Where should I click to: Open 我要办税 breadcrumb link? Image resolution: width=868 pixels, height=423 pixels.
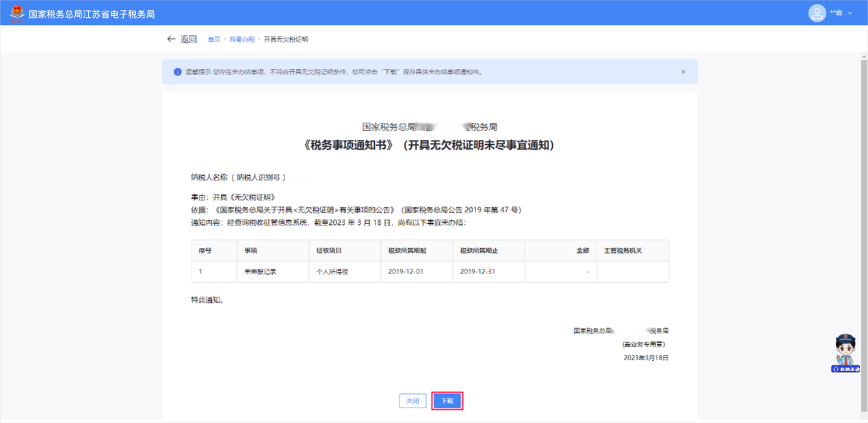click(x=241, y=40)
